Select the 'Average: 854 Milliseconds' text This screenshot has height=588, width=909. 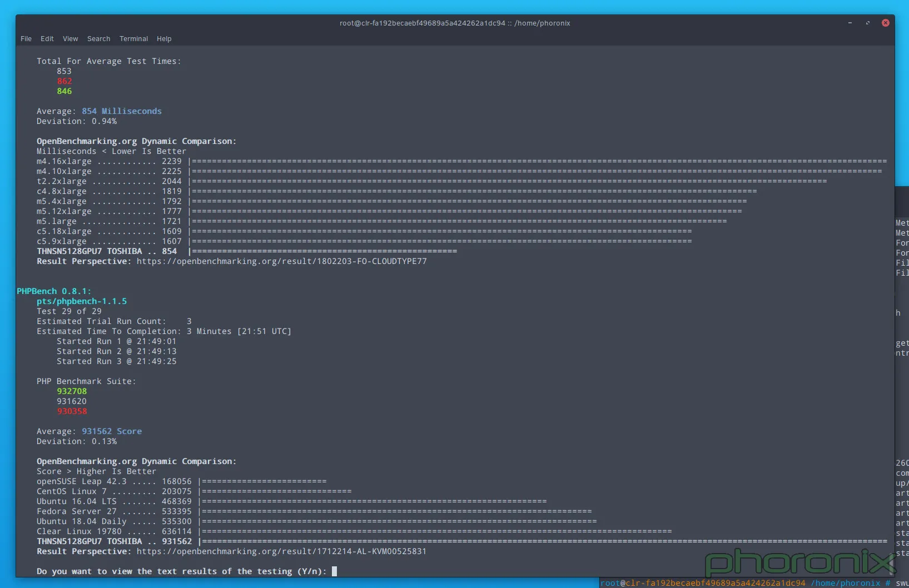[x=100, y=111]
